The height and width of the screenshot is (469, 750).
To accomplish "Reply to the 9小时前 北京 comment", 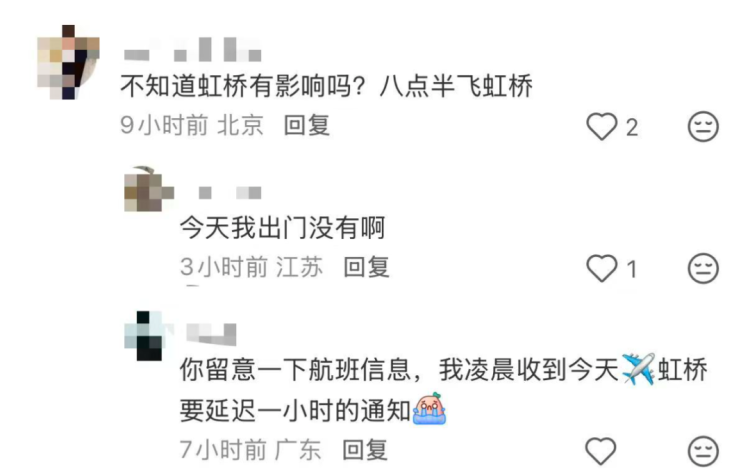I will pyautogui.click(x=307, y=126).
